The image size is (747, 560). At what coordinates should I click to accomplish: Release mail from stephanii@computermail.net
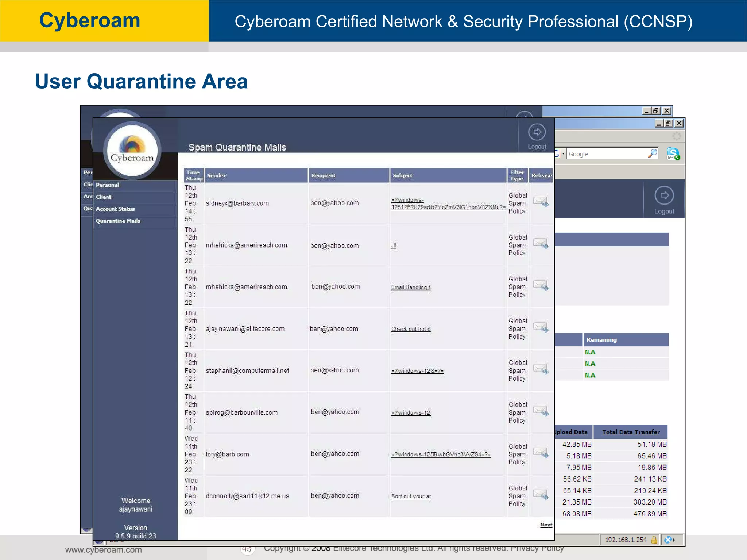click(541, 369)
